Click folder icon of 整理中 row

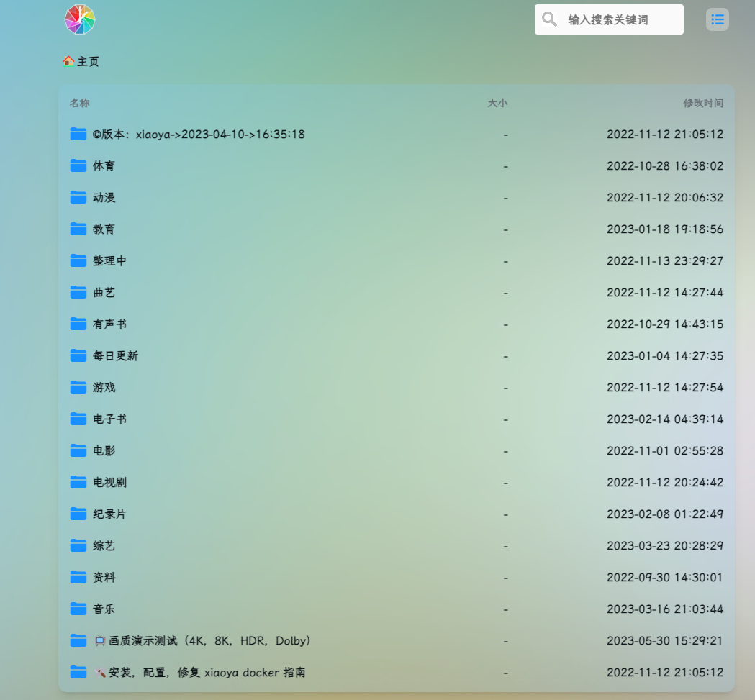pyautogui.click(x=78, y=260)
